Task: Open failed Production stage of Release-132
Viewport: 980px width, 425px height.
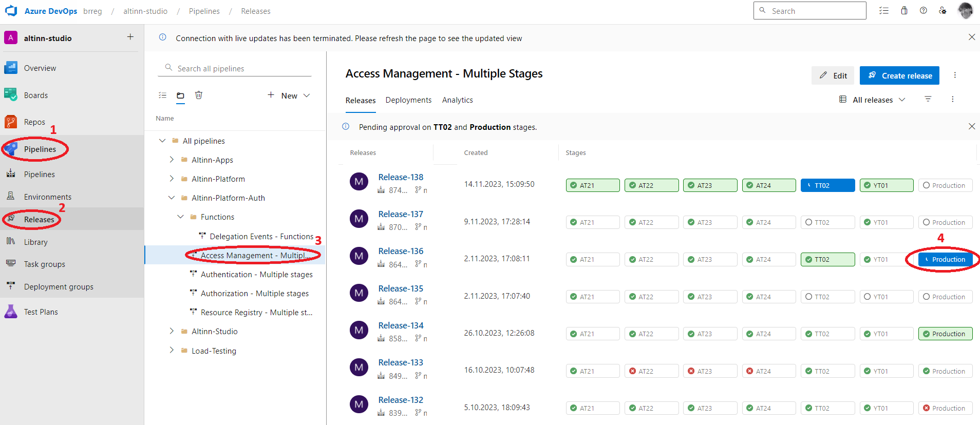Action: 945,408
